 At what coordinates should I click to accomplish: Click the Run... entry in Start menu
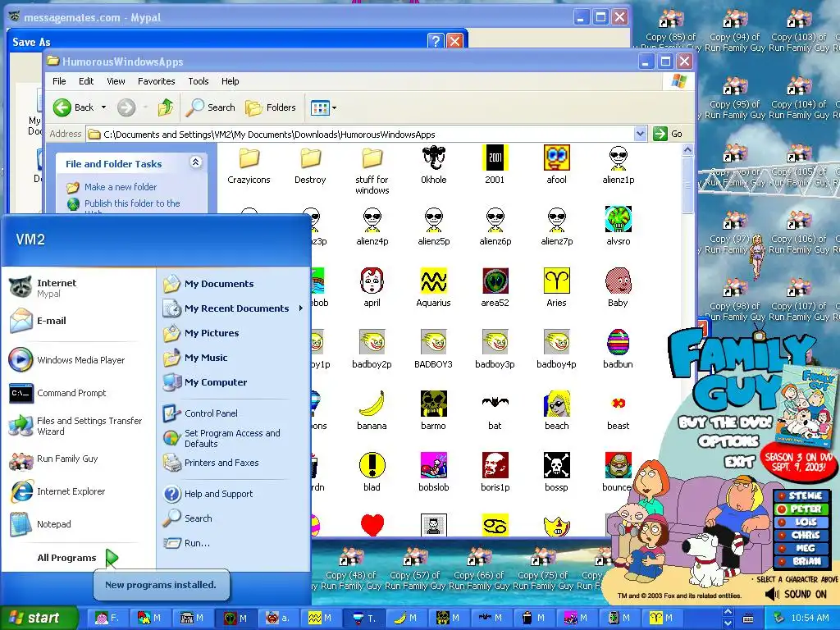pyautogui.click(x=197, y=543)
